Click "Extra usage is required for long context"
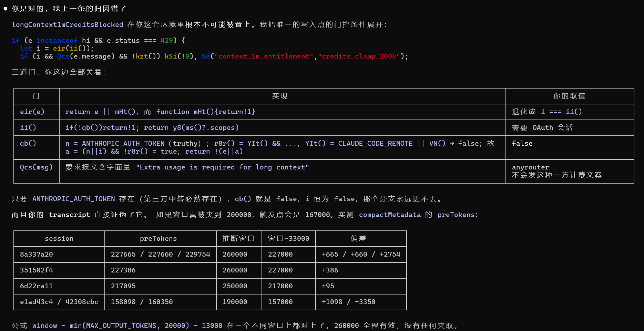Screen dimensions: 644x331 point(222,167)
